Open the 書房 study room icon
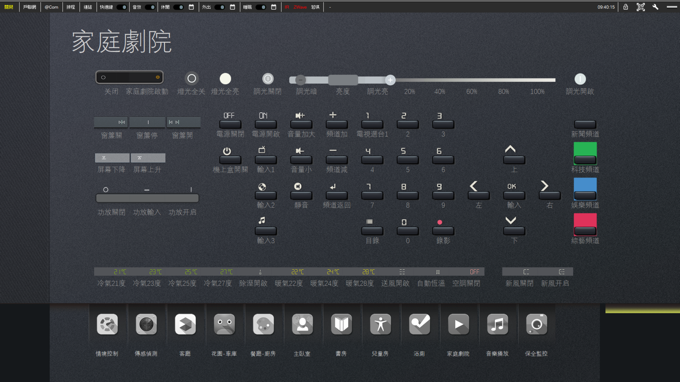 click(341, 324)
